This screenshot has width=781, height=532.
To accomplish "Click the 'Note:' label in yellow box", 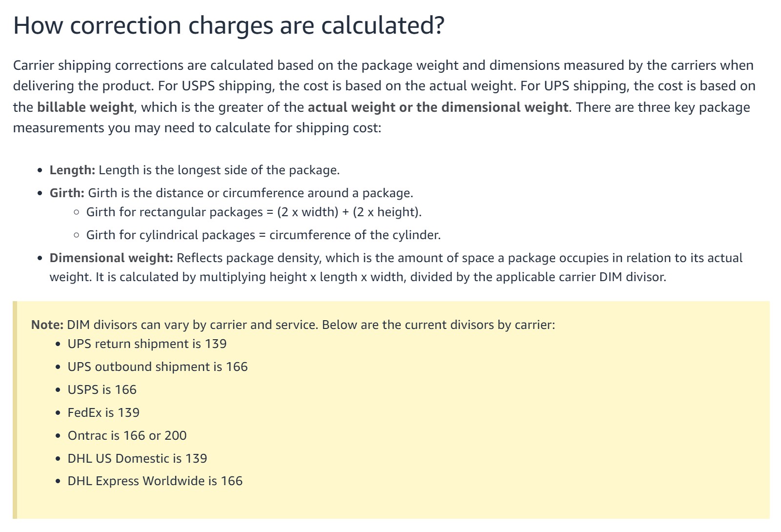I will click(x=47, y=325).
